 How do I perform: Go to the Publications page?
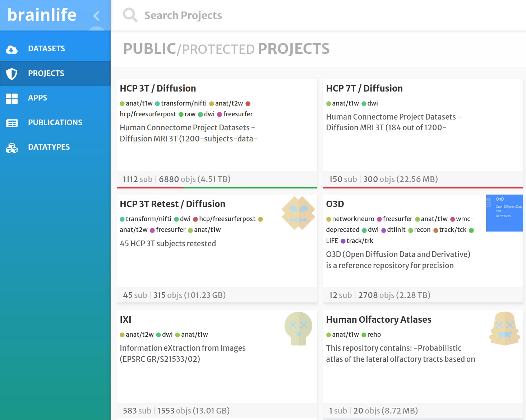[x=55, y=123]
